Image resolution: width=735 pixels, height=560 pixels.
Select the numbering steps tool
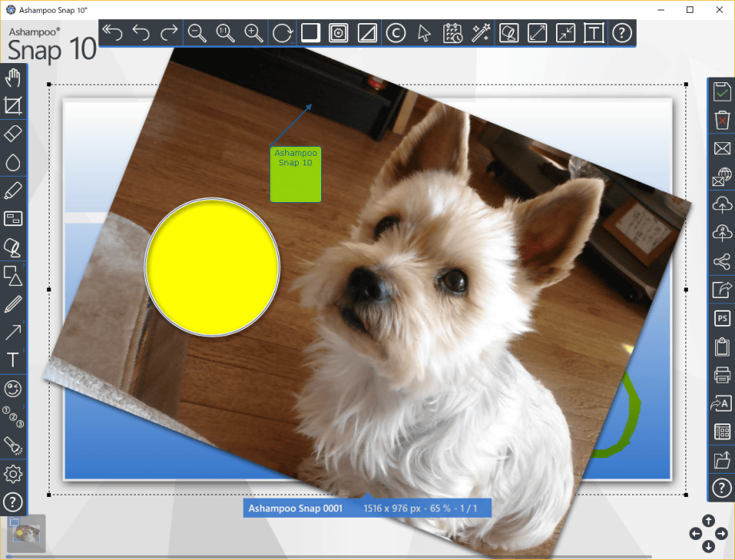(x=13, y=417)
